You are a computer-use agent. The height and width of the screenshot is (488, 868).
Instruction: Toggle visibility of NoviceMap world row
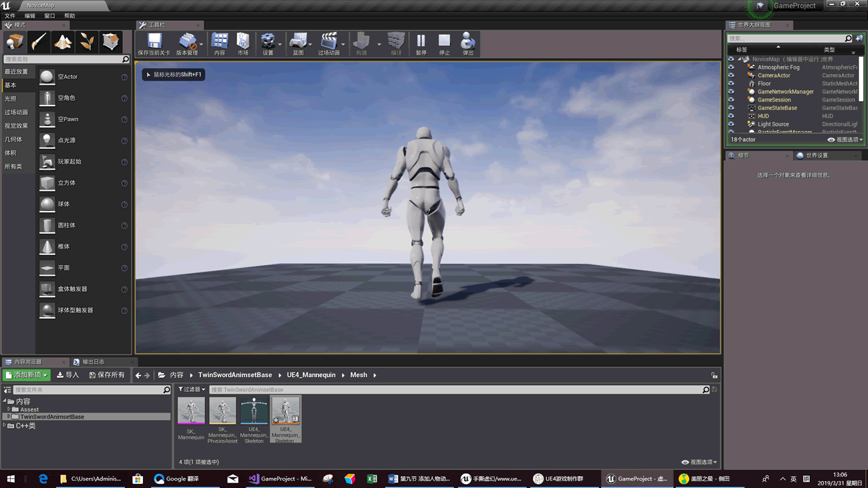(x=731, y=59)
